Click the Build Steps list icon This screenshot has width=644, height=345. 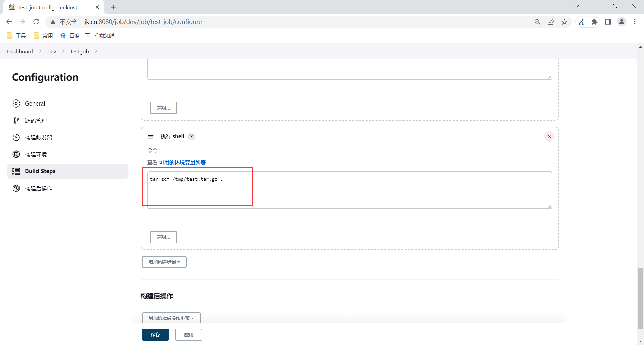pos(16,171)
